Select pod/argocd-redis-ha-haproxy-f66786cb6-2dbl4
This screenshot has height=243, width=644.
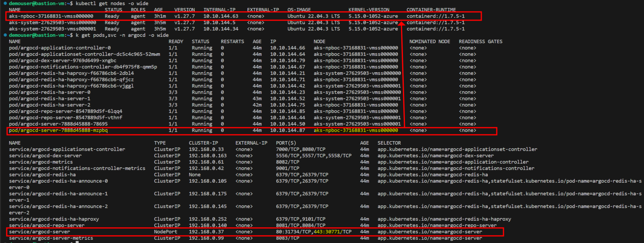point(71,73)
